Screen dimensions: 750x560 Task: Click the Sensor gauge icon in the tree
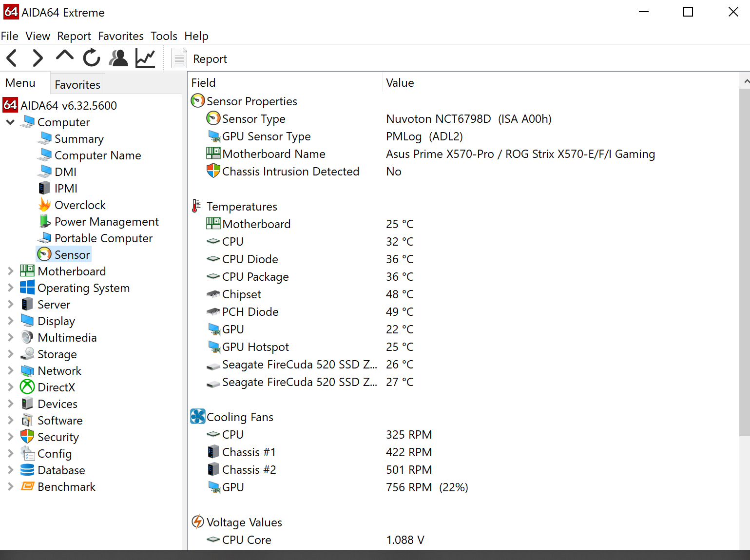(44, 254)
